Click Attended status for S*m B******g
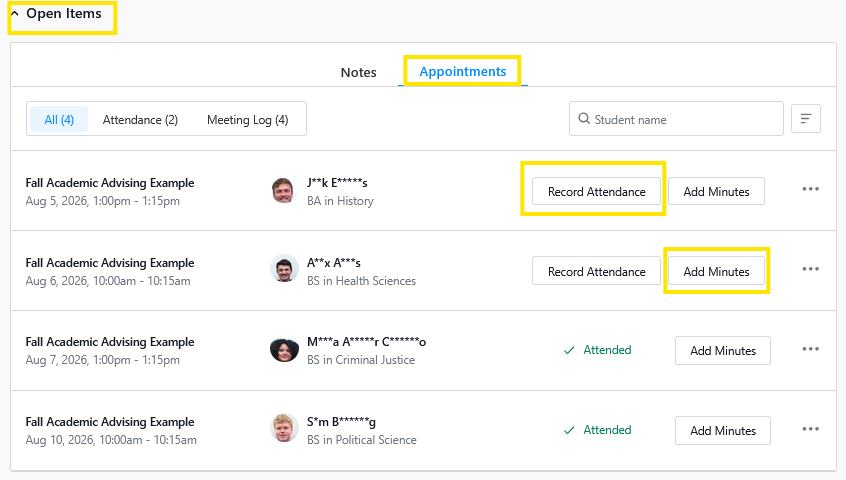Screen dimensions: 846x480 tap(597, 430)
